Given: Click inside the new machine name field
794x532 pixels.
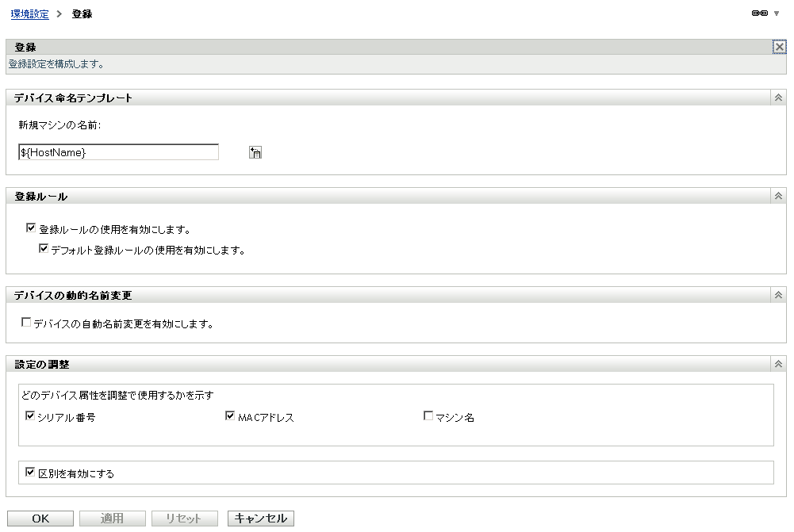Looking at the screenshot, I should coord(117,151).
